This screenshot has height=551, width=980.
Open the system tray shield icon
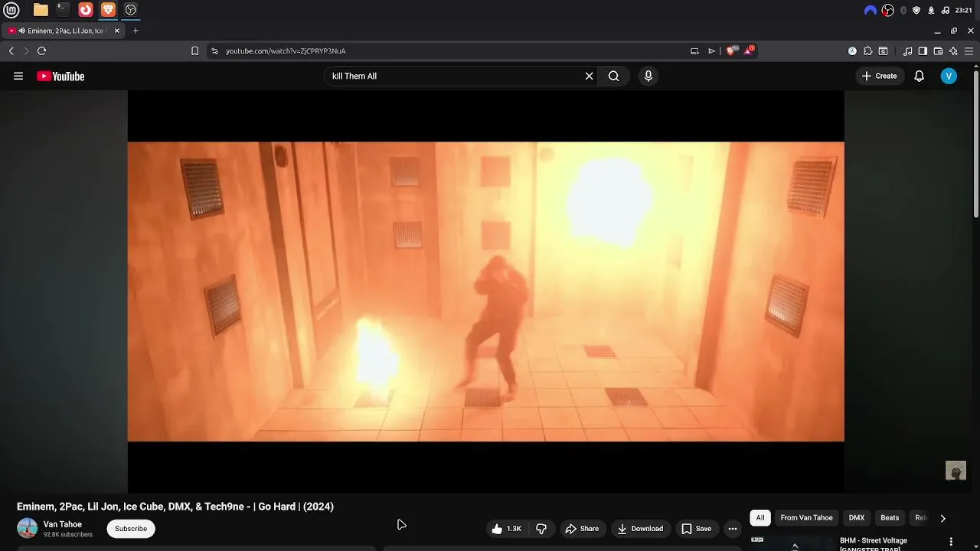tap(916, 10)
